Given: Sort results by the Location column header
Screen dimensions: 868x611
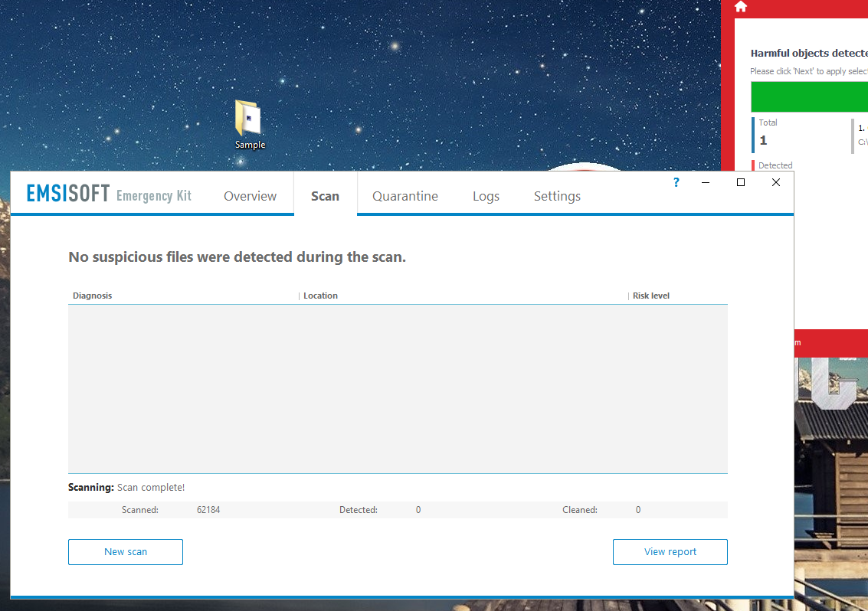Looking at the screenshot, I should [320, 296].
